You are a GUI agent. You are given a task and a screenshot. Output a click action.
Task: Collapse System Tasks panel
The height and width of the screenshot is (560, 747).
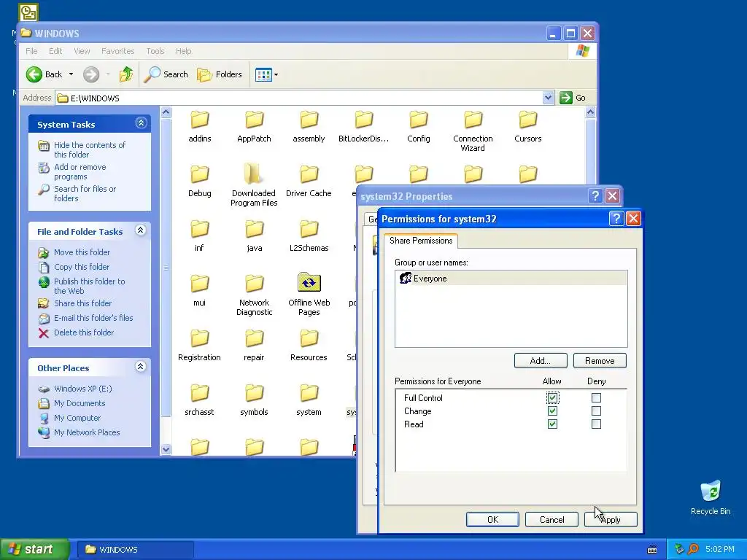[x=141, y=123]
